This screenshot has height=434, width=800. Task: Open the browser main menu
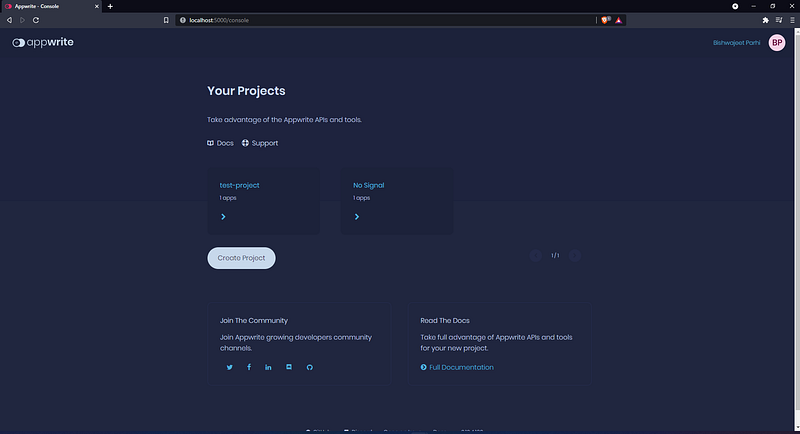coord(792,20)
